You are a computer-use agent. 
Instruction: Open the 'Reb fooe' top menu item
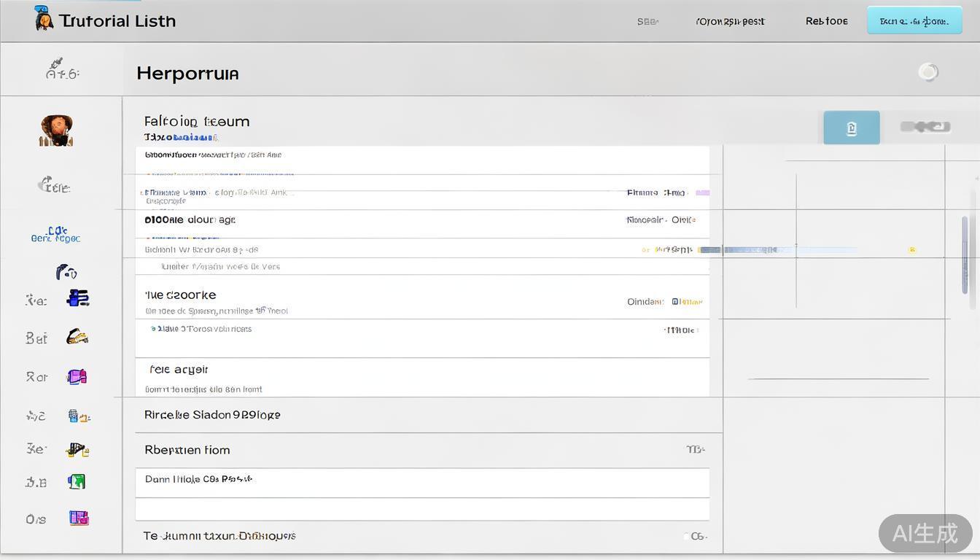(826, 21)
